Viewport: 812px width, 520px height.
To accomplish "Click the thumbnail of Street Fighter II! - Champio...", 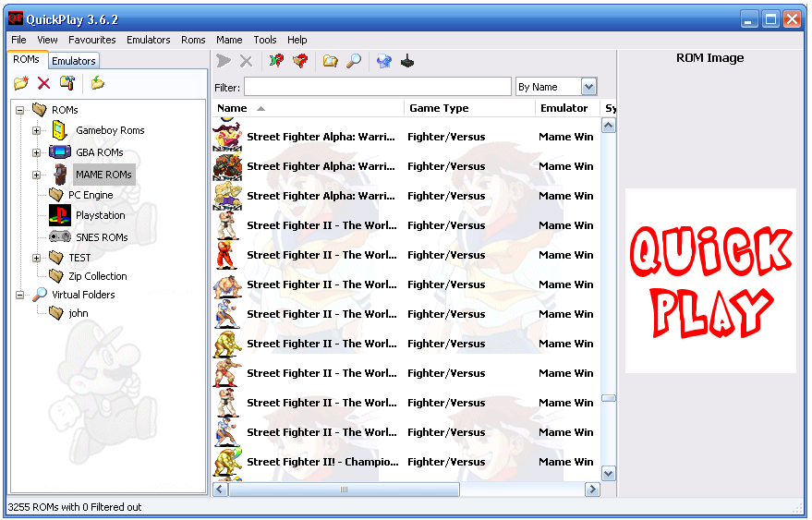I will (228, 462).
